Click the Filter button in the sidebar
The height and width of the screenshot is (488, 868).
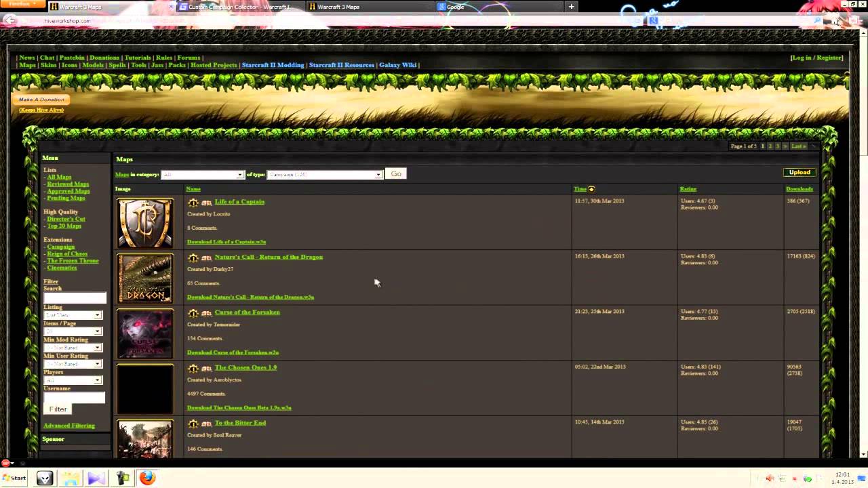58,409
